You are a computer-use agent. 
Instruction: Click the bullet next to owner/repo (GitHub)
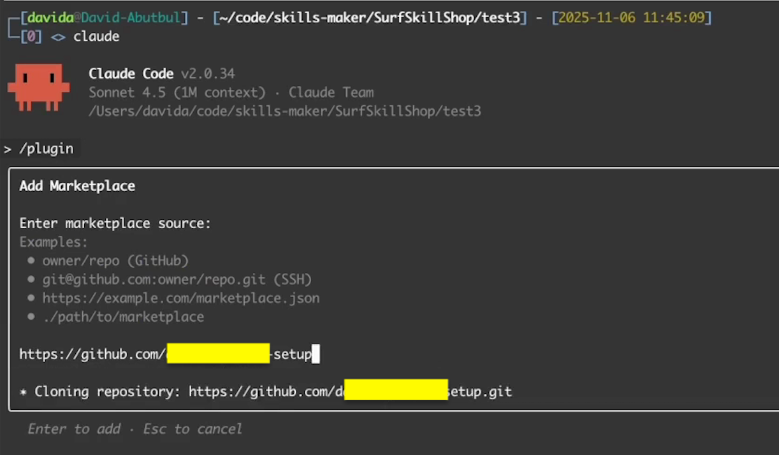[x=31, y=260]
